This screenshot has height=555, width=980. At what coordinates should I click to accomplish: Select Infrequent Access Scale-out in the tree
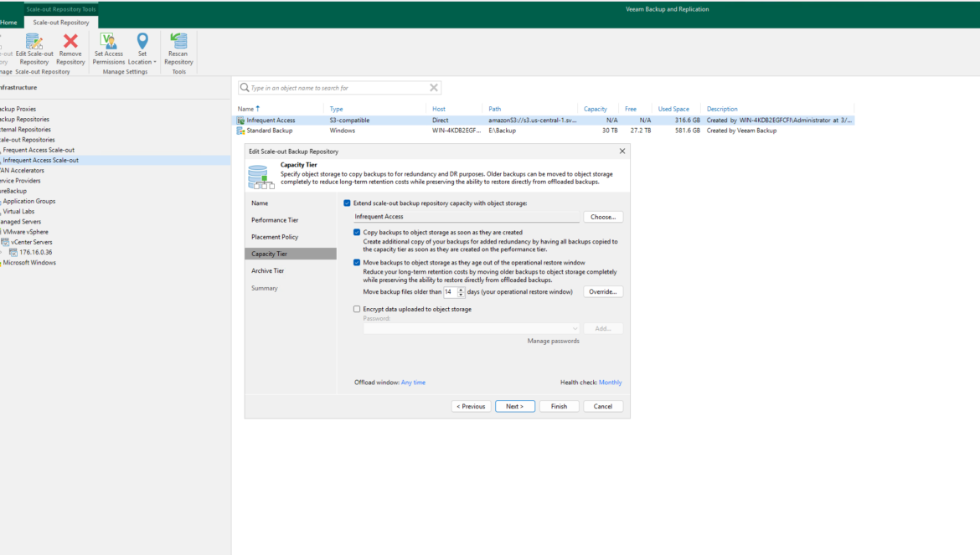[41, 161]
